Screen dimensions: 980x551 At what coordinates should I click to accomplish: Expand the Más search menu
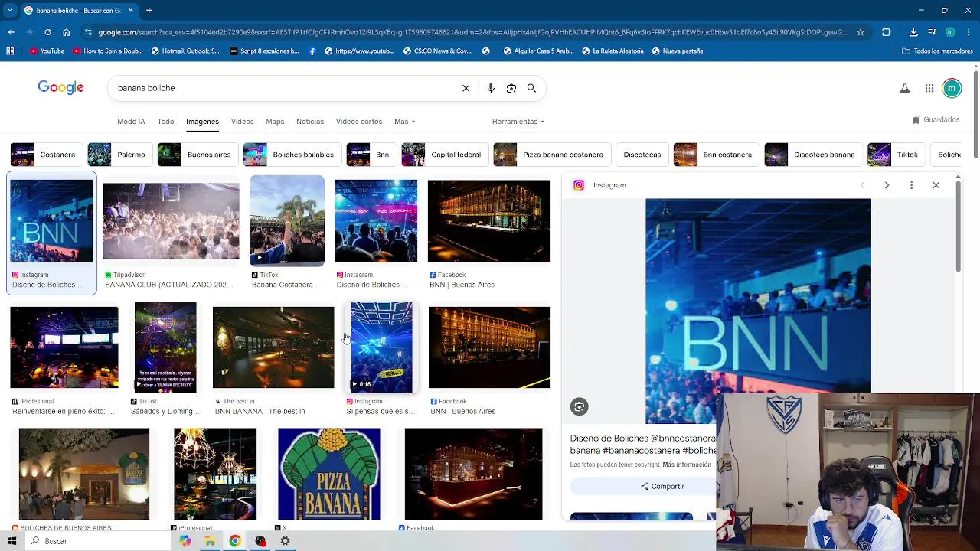(404, 122)
